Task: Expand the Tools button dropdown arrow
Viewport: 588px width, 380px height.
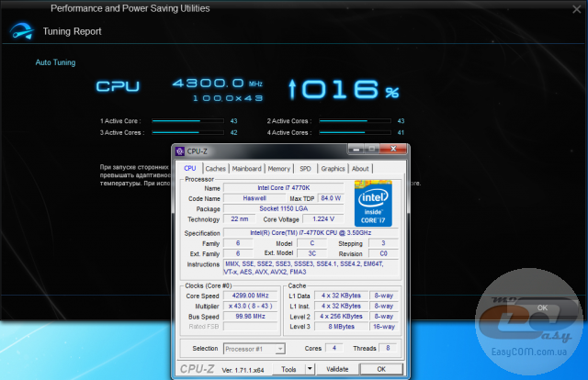Action: [310, 369]
